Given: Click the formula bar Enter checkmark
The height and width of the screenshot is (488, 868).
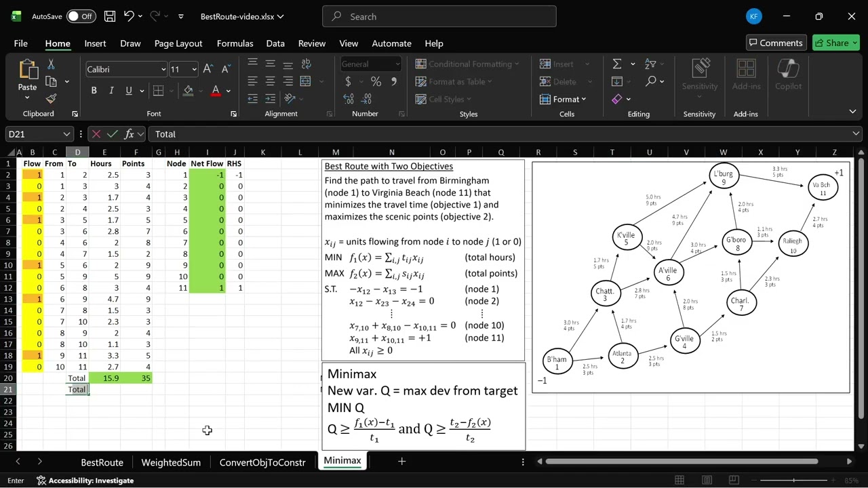Looking at the screenshot, I should point(113,134).
